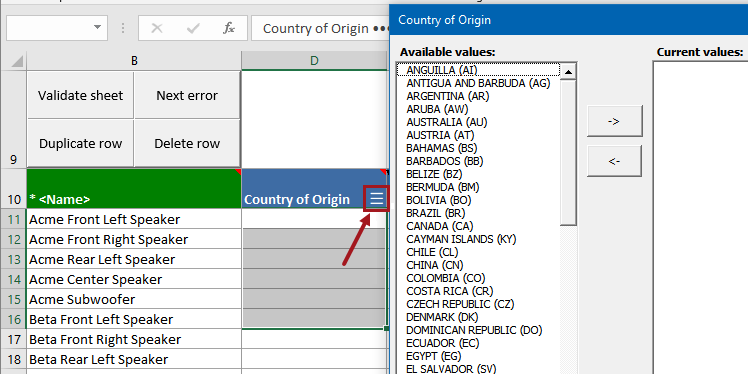This screenshot has height=374, width=748.
Task: Select row 14 header
Action: click(x=13, y=279)
